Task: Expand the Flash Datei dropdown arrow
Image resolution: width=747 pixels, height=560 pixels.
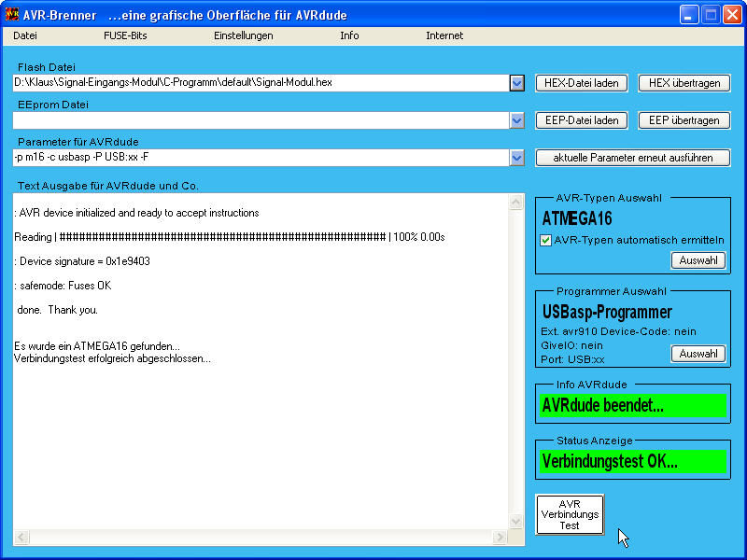Action: click(x=517, y=83)
